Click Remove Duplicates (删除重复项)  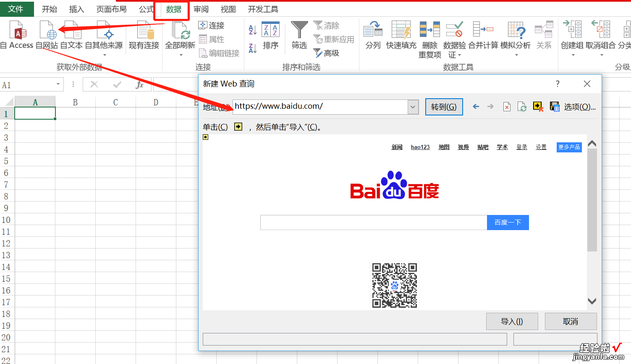[x=430, y=39]
